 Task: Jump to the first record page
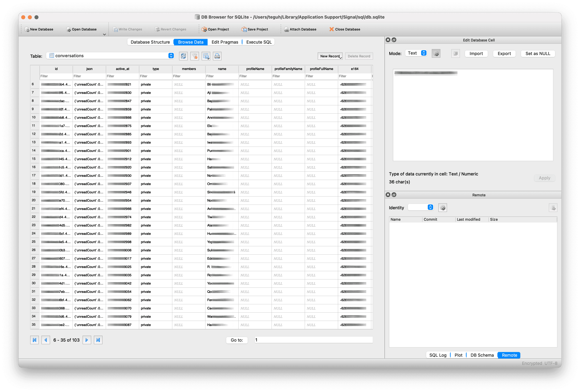pyautogui.click(x=34, y=340)
